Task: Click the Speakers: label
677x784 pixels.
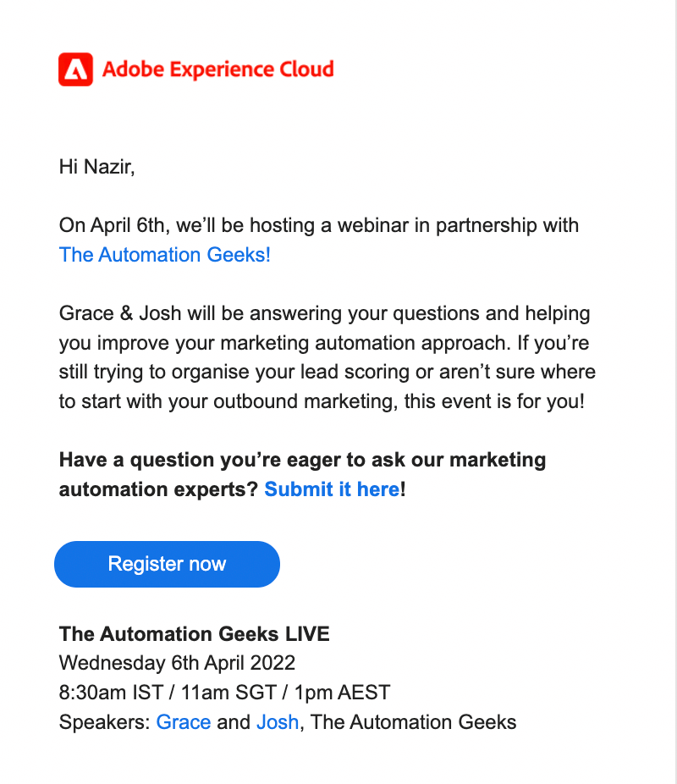Action: click(104, 722)
